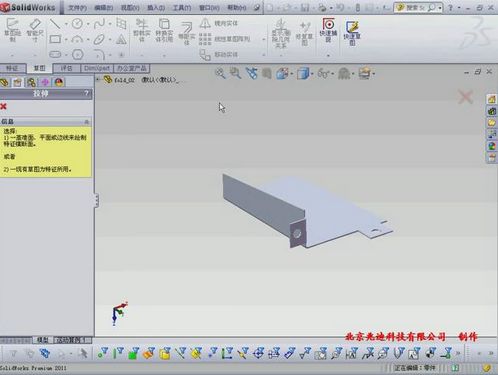Screen dimensions: 498x375
Task: Click Zoom to Area magnifier icon
Action: click(235, 73)
